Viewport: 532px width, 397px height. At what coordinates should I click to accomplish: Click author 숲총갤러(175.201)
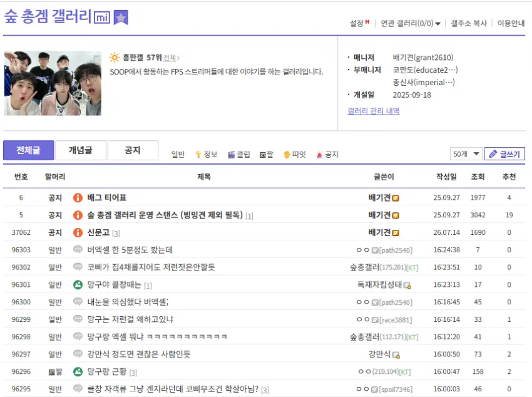tap(384, 267)
